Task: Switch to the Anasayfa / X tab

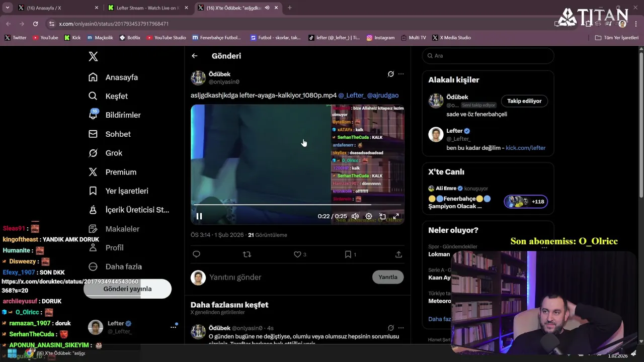Action: 58,8
